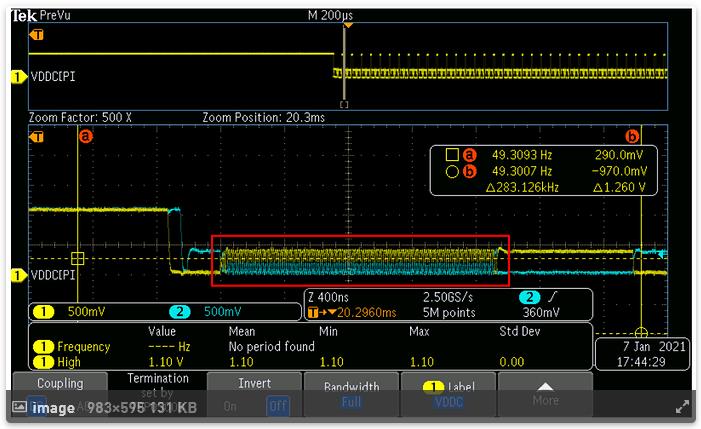Click the square cursor a crosshair on waveform
The image size is (701, 429).
[77, 258]
